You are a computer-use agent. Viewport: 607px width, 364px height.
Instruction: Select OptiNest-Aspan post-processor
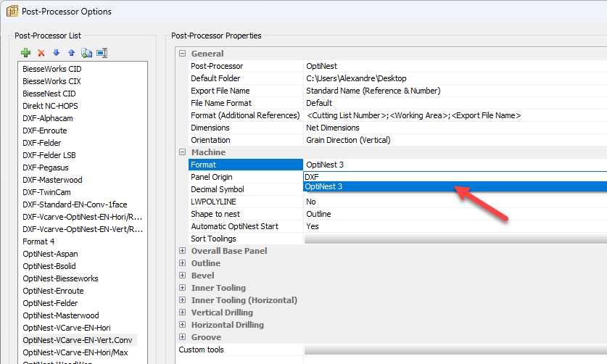[x=50, y=254]
